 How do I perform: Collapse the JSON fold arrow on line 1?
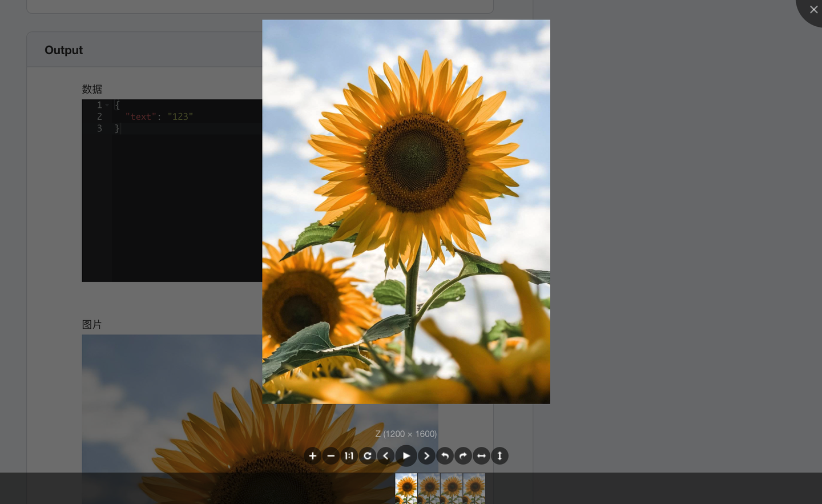[107, 105]
